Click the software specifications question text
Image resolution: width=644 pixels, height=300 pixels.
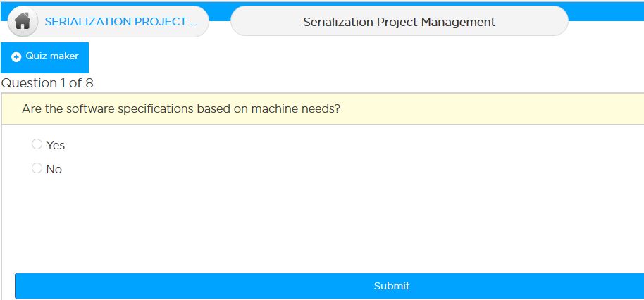181,109
